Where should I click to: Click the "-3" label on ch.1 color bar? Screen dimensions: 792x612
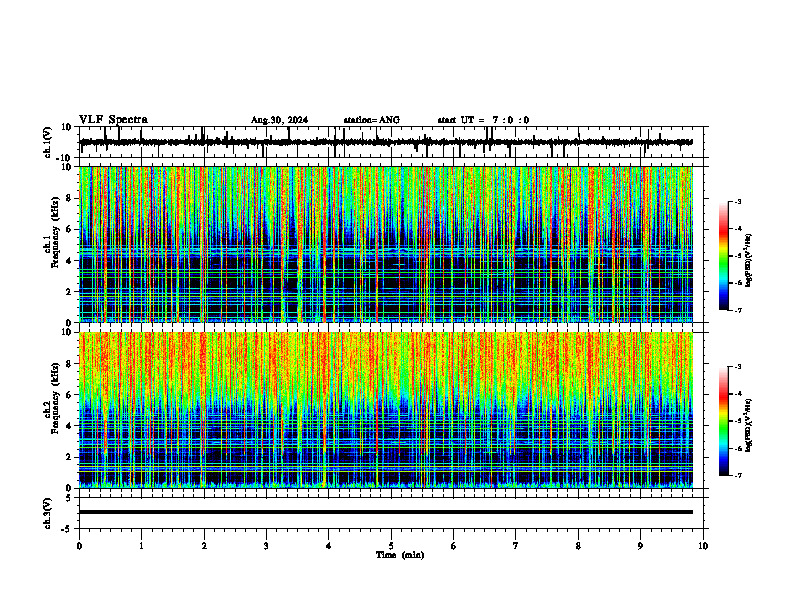(x=737, y=201)
